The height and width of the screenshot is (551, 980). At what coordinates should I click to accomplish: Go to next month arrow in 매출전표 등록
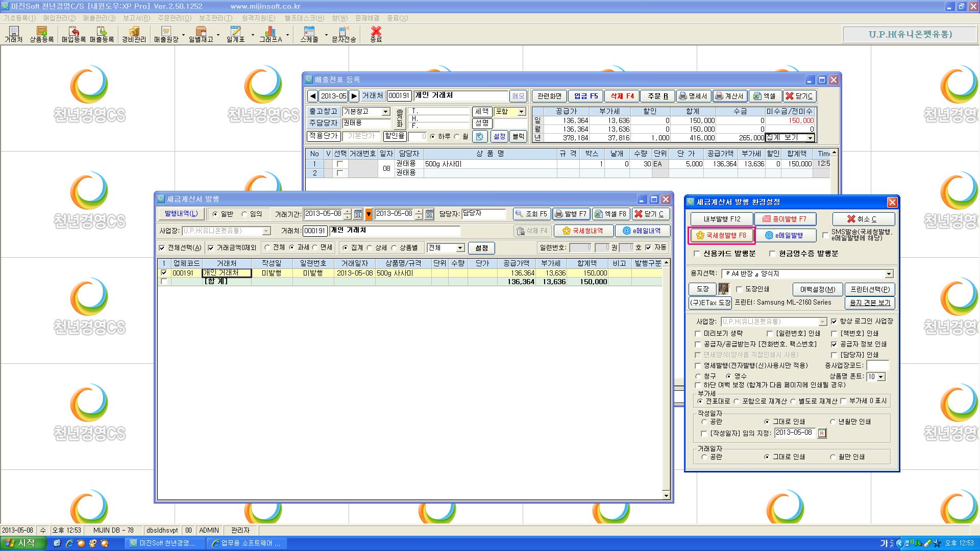pyautogui.click(x=354, y=96)
